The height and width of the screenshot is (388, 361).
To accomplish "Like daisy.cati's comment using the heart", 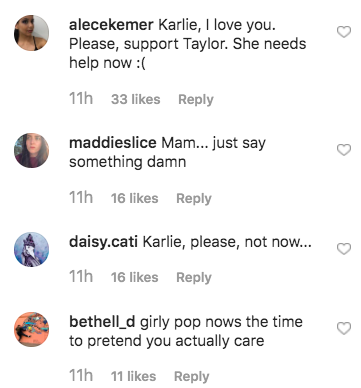I will click(x=344, y=249).
